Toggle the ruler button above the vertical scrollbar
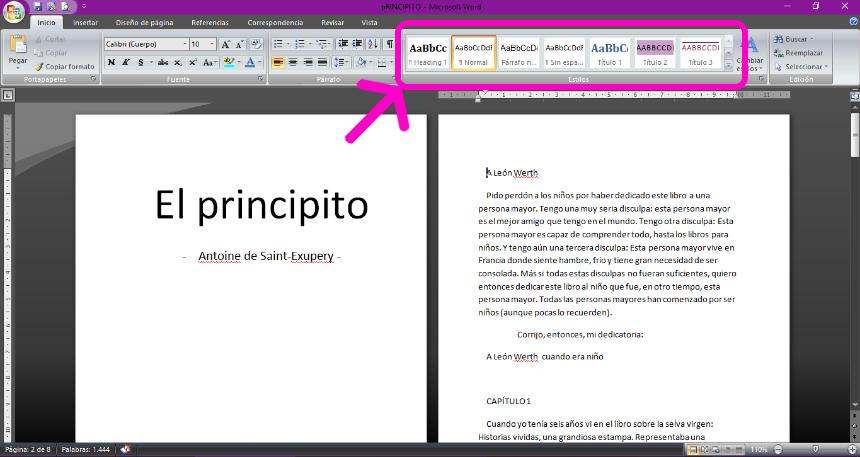860x457 pixels. click(x=855, y=95)
